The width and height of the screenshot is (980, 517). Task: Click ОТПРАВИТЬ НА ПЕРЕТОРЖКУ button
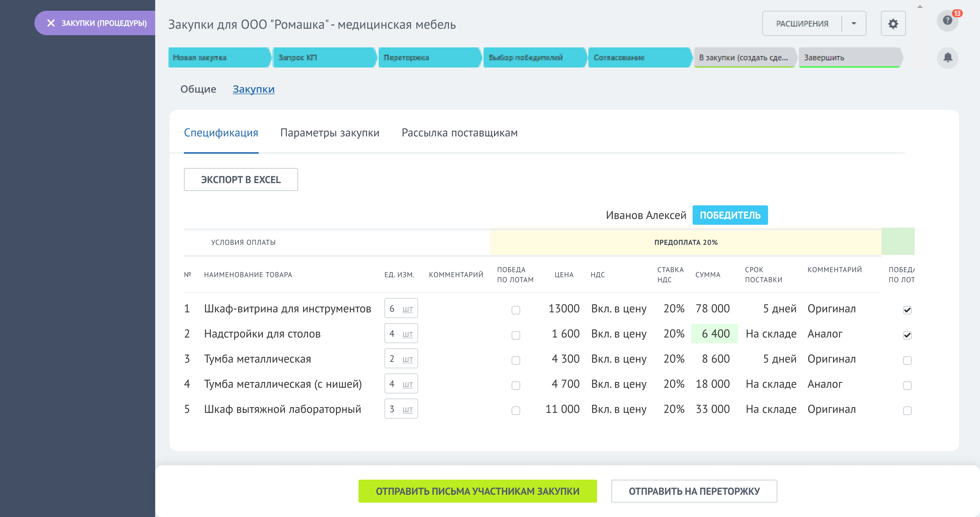click(694, 491)
